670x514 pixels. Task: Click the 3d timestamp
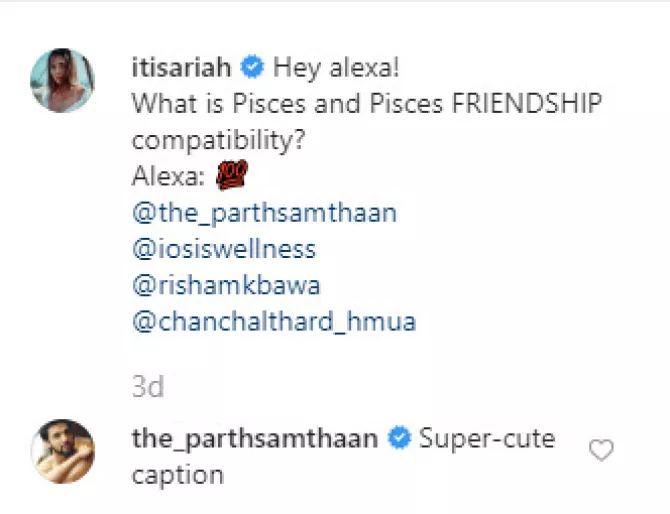pyautogui.click(x=148, y=387)
